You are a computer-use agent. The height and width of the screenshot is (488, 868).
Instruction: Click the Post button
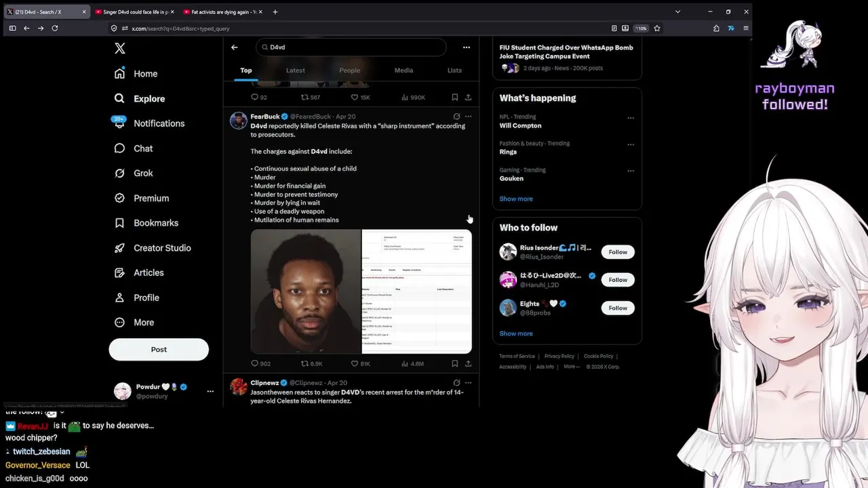click(x=159, y=349)
